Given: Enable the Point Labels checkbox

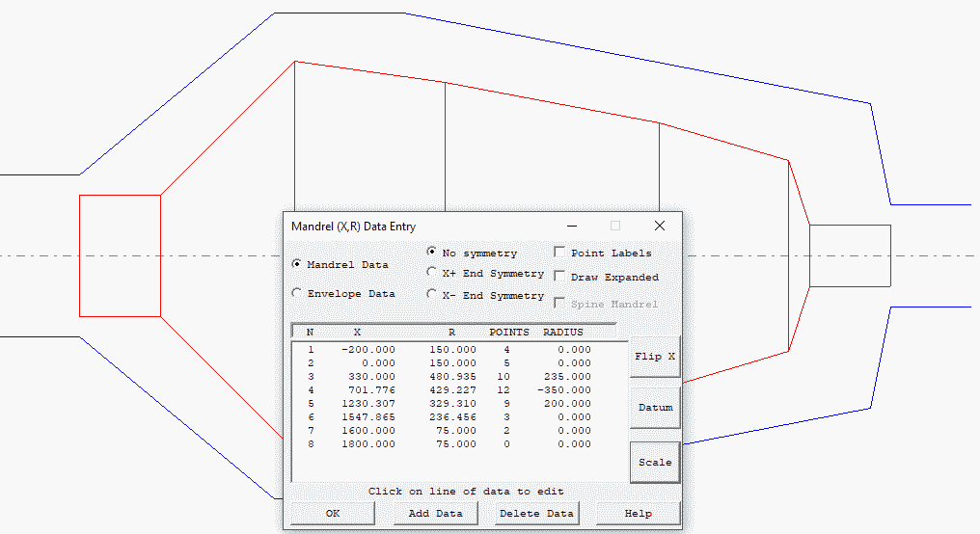Looking at the screenshot, I should click(560, 253).
